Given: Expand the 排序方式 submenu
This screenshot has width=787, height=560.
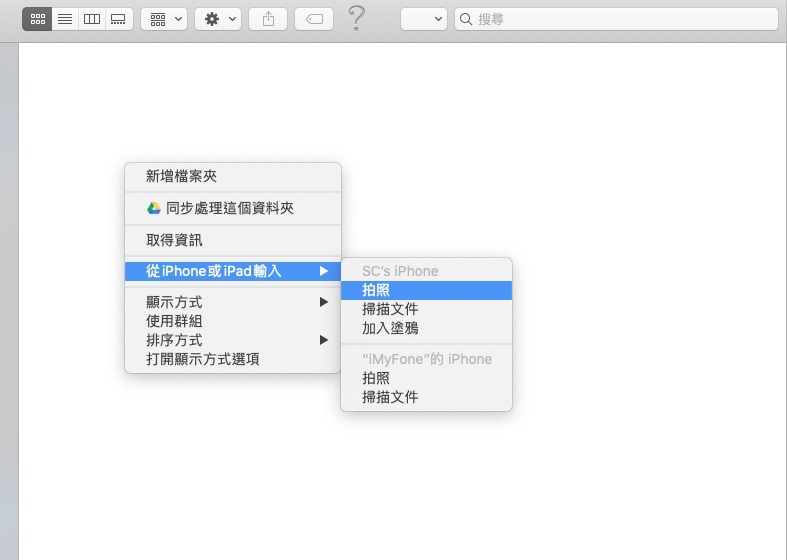Looking at the screenshot, I should [233, 340].
